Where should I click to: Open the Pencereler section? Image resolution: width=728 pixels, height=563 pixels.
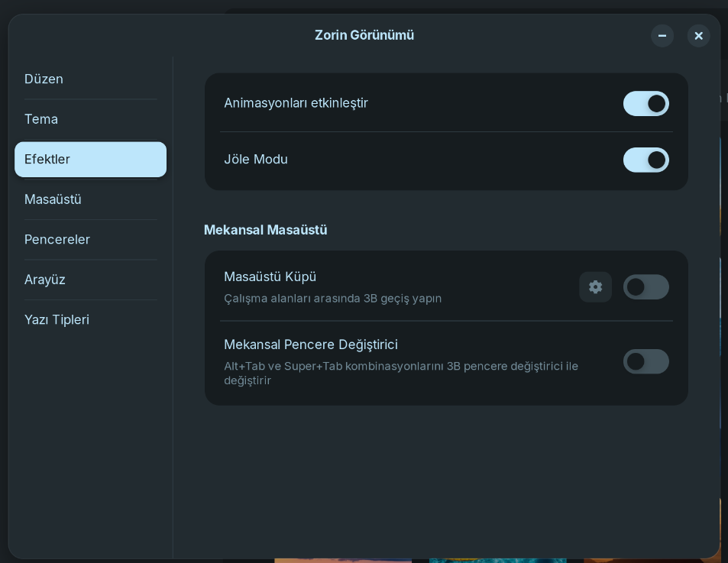(91, 240)
